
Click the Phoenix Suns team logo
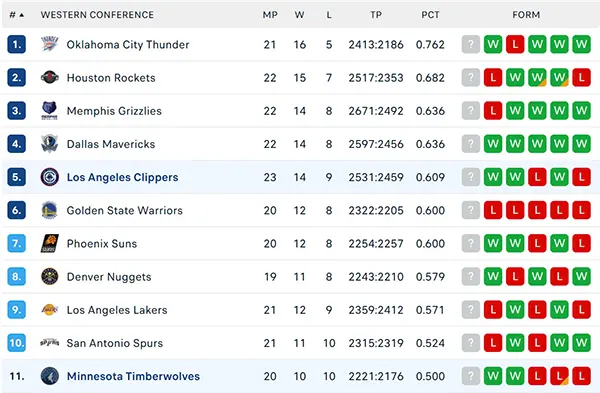pyautogui.click(x=50, y=243)
